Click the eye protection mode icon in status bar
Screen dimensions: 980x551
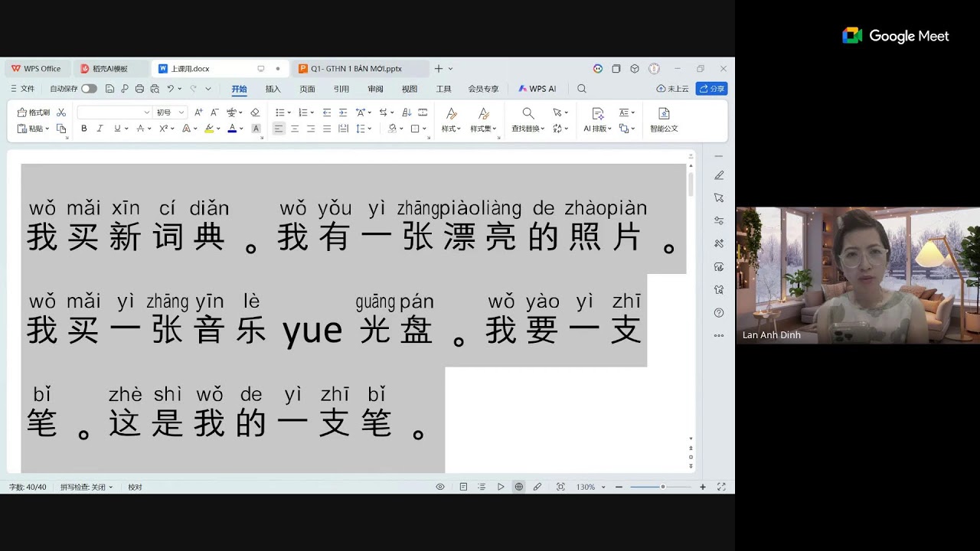(x=440, y=487)
